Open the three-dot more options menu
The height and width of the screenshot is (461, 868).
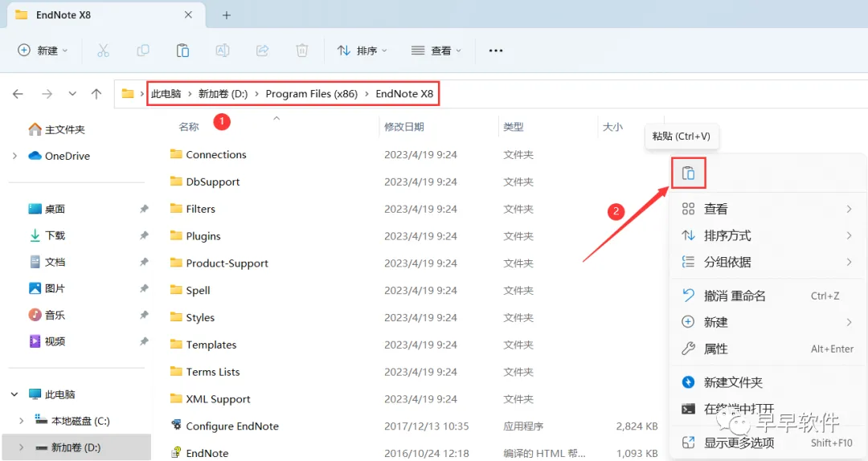pyautogui.click(x=496, y=51)
